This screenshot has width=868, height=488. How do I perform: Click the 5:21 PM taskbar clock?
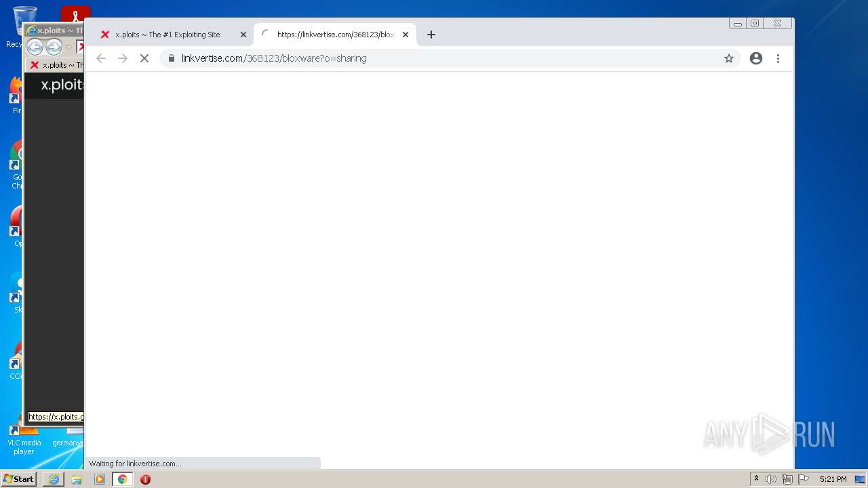833,479
